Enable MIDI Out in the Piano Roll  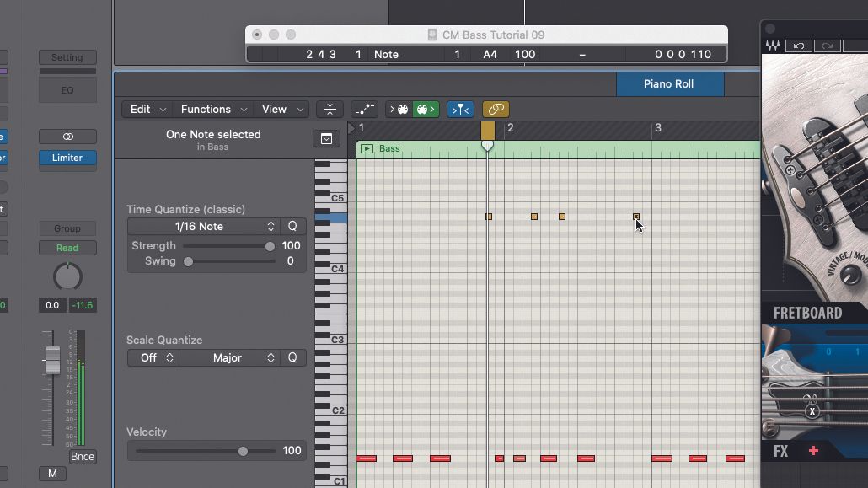pyautogui.click(x=425, y=109)
